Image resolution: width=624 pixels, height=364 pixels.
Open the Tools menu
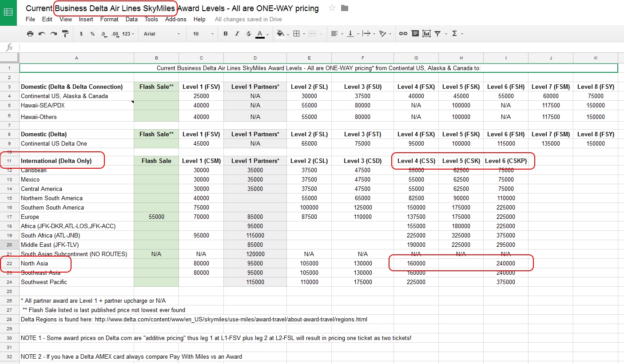[151, 19]
